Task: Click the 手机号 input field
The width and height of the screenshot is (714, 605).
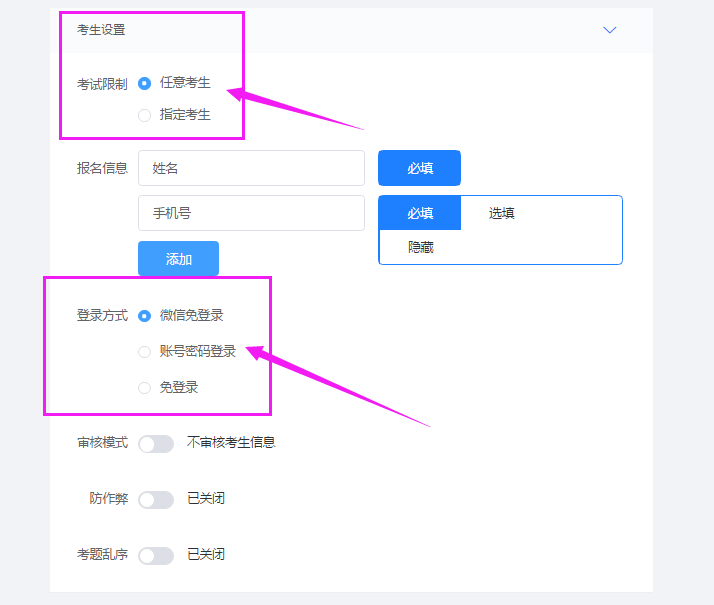Action: [x=251, y=213]
